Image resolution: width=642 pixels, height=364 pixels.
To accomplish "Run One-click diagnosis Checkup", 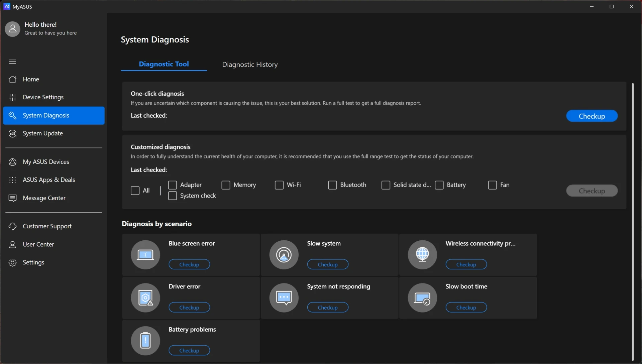I will 592,116.
